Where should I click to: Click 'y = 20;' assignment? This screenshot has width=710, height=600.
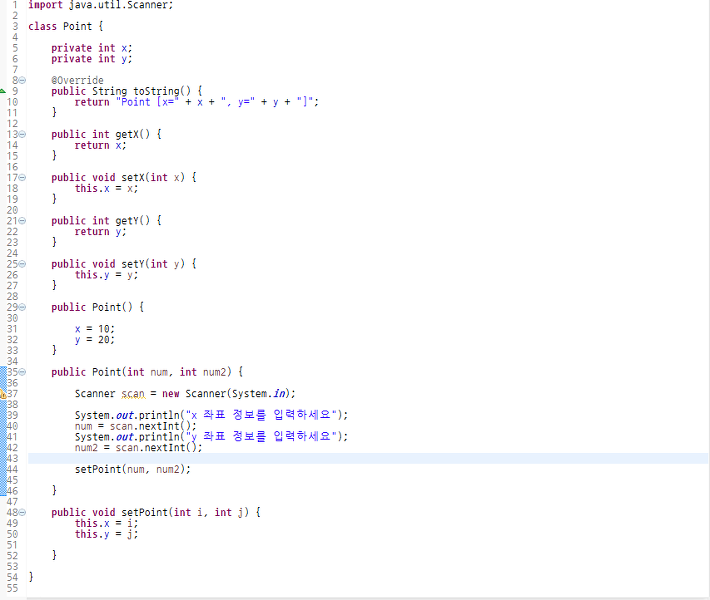pyautogui.click(x=95, y=340)
